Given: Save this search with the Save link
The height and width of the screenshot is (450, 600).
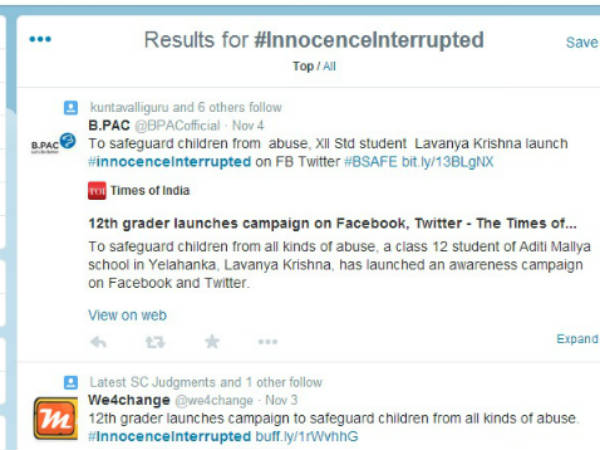Looking at the screenshot, I should 581,42.
